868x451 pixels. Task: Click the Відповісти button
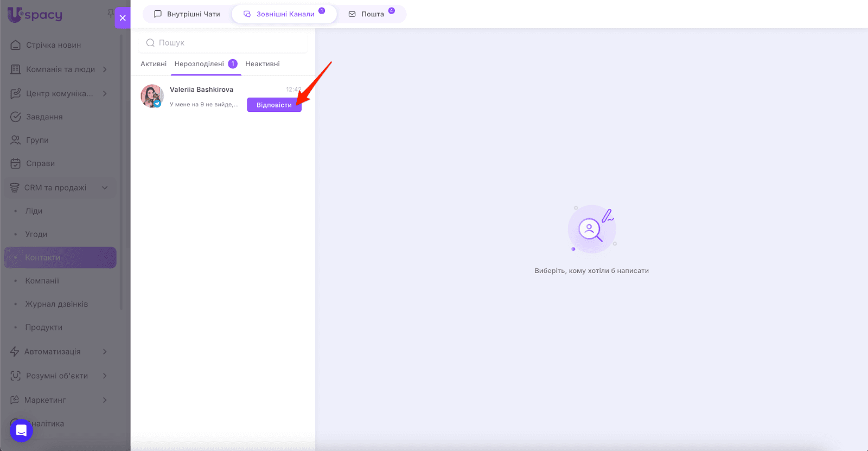274,105
